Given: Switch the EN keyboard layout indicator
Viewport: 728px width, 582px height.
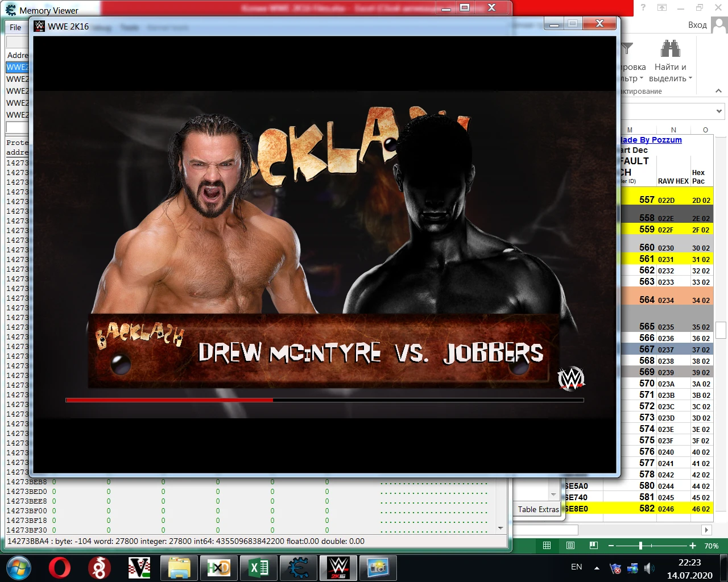Looking at the screenshot, I should click(x=576, y=567).
